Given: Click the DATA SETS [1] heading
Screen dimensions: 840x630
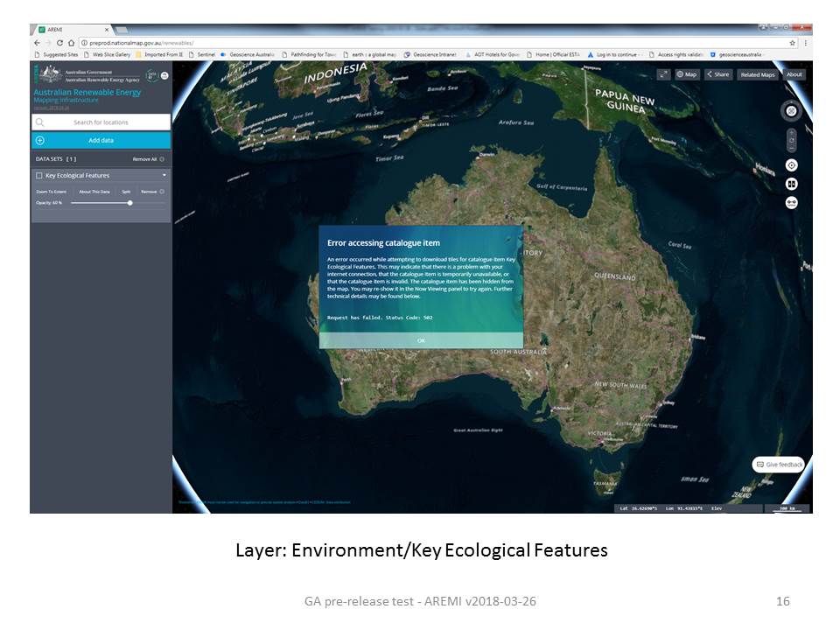Looking at the screenshot, I should tap(56, 159).
